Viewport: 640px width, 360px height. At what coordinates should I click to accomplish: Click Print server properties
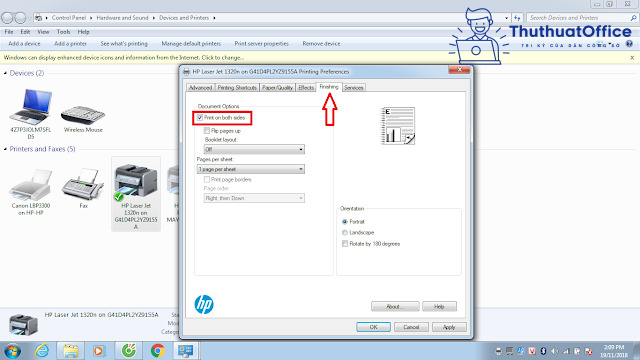pyautogui.click(x=262, y=44)
